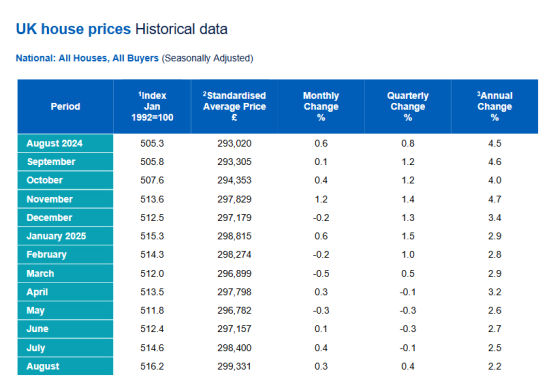
Task: Click the Standardised Average Price header
Action: coord(234,106)
